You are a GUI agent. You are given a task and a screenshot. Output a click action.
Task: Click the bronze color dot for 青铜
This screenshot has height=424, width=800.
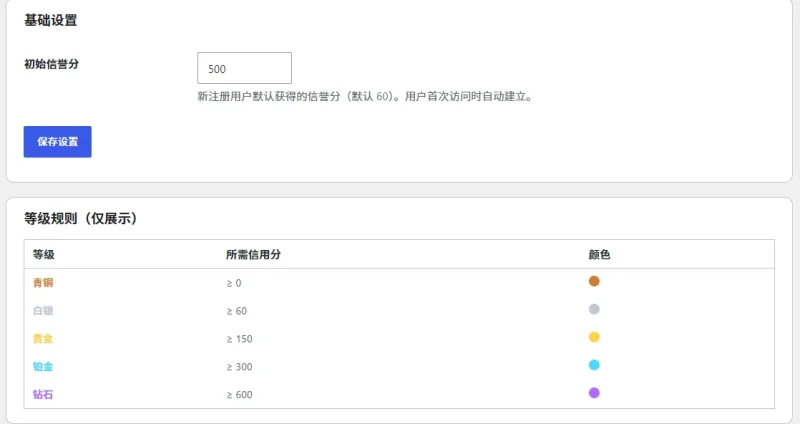click(594, 281)
